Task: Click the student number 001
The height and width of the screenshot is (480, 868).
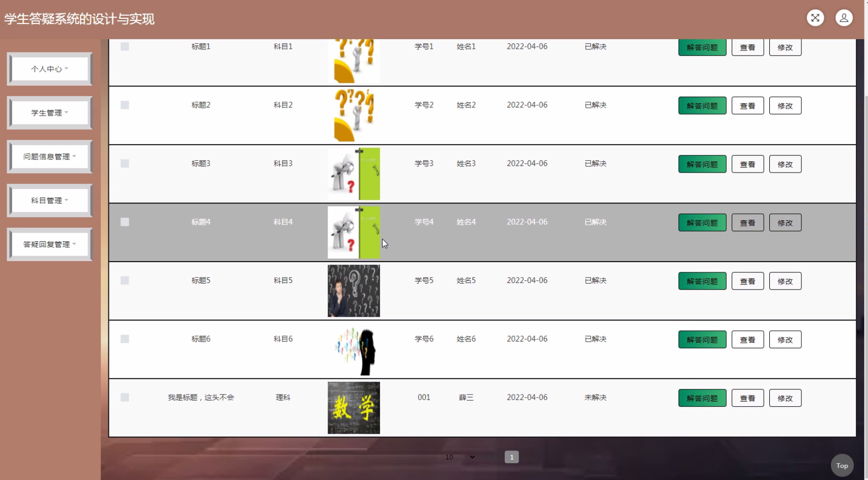Action: tap(424, 398)
